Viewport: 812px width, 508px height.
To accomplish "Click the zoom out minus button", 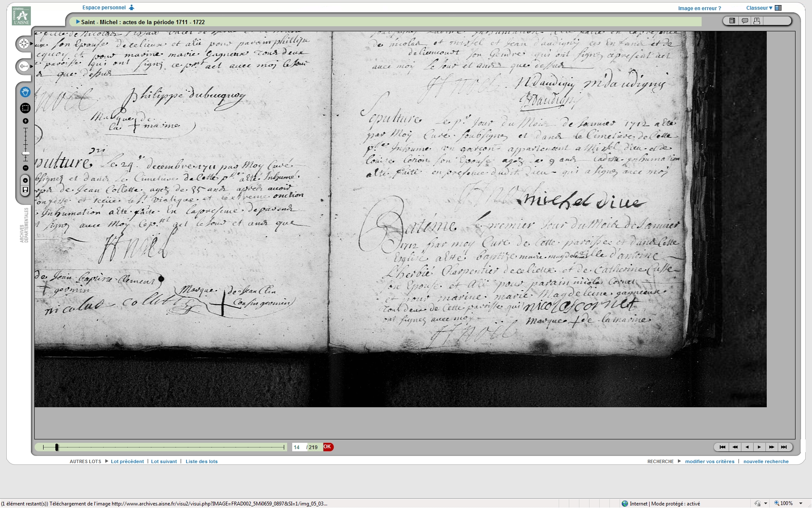I will [x=25, y=168].
